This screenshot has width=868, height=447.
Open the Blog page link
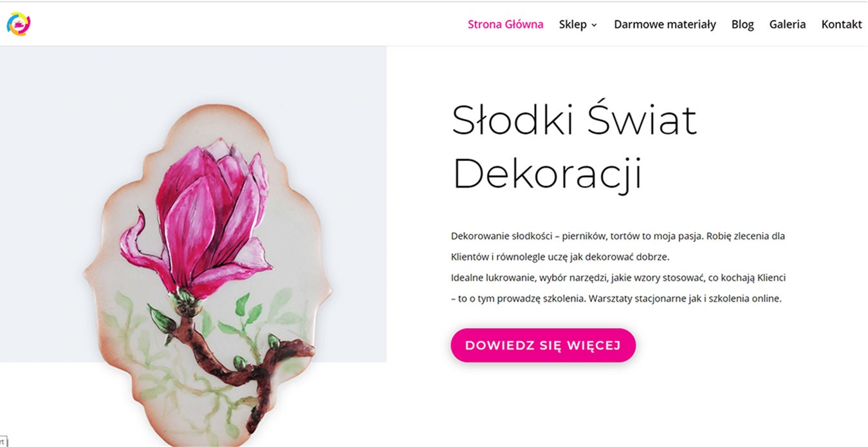[743, 24]
